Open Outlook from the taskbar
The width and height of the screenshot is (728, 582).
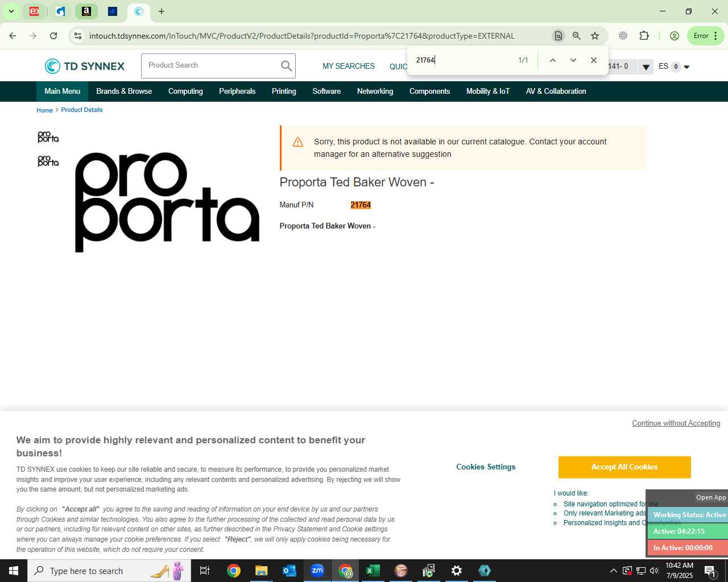tap(289, 571)
